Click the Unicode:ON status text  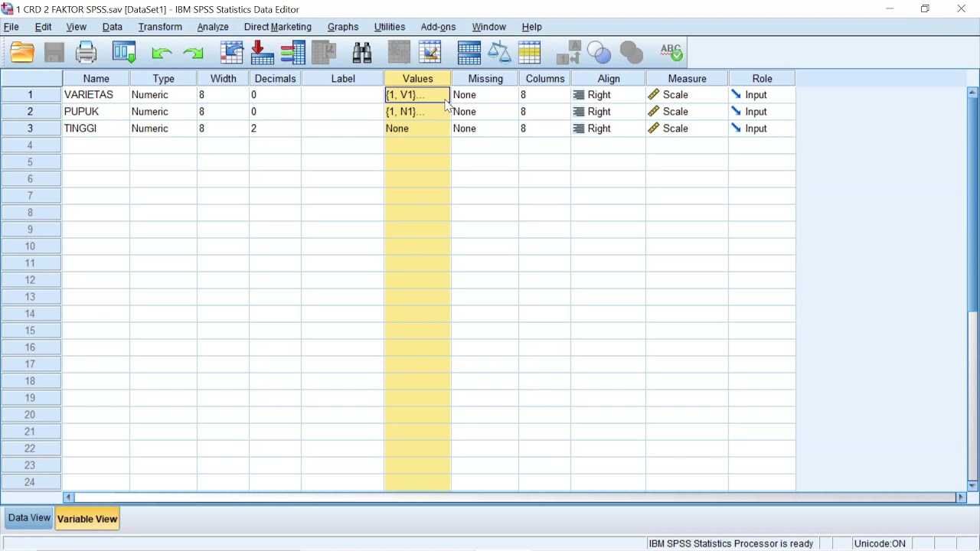pos(880,543)
